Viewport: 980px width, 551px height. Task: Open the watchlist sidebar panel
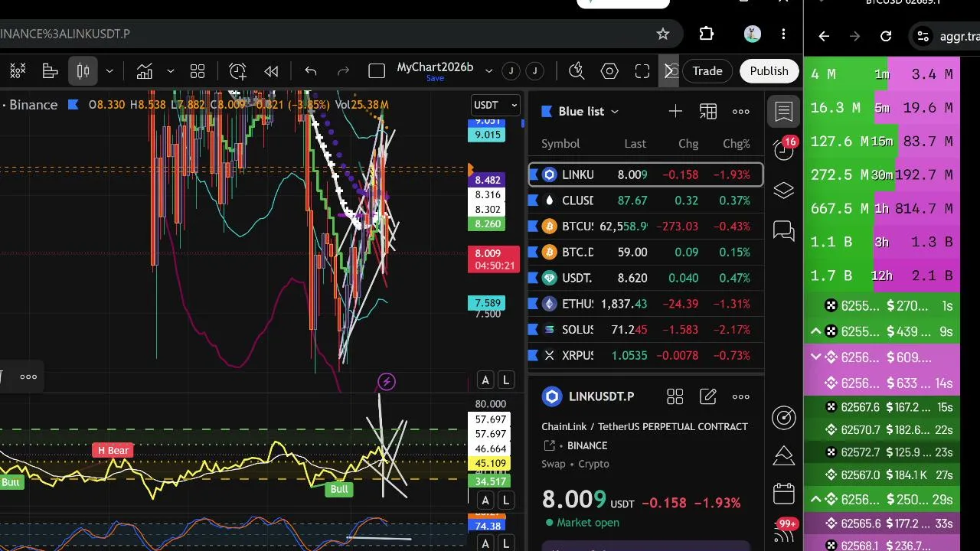click(784, 112)
